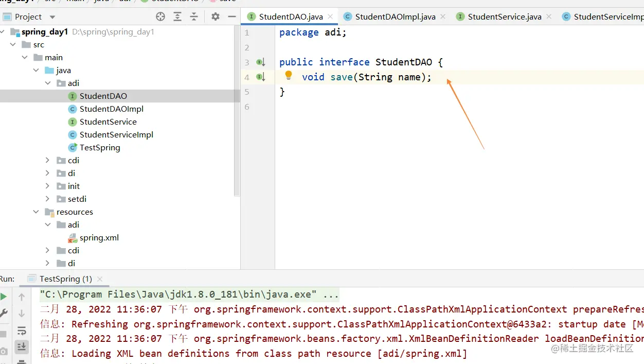Select spring.xml file in resources
Viewport: 644px width, 364px height.
coord(99,238)
